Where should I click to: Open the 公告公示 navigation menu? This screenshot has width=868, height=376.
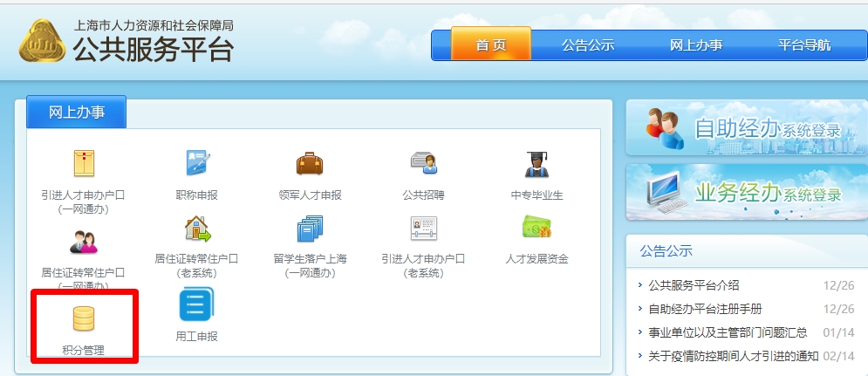(588, 45)
